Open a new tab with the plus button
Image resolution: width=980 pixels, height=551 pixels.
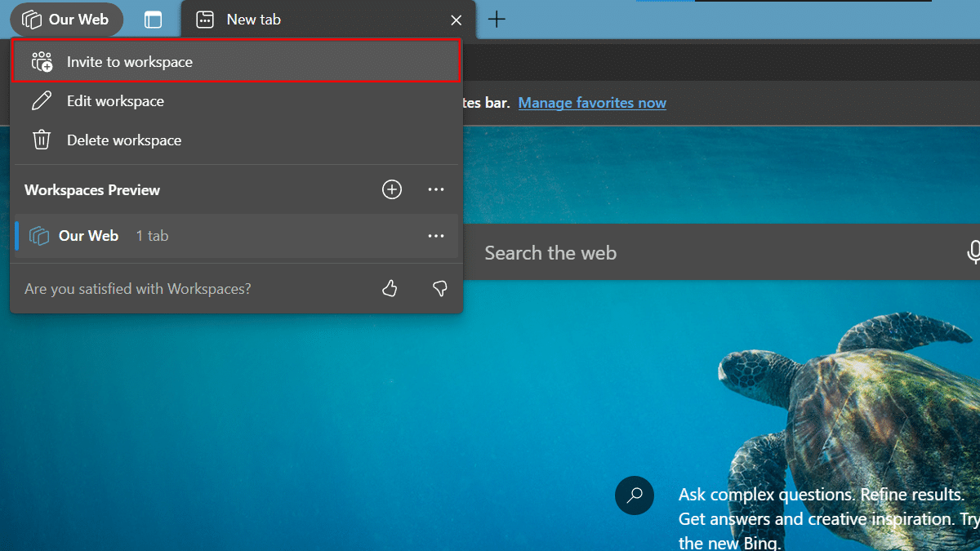[x=497, y=20]
